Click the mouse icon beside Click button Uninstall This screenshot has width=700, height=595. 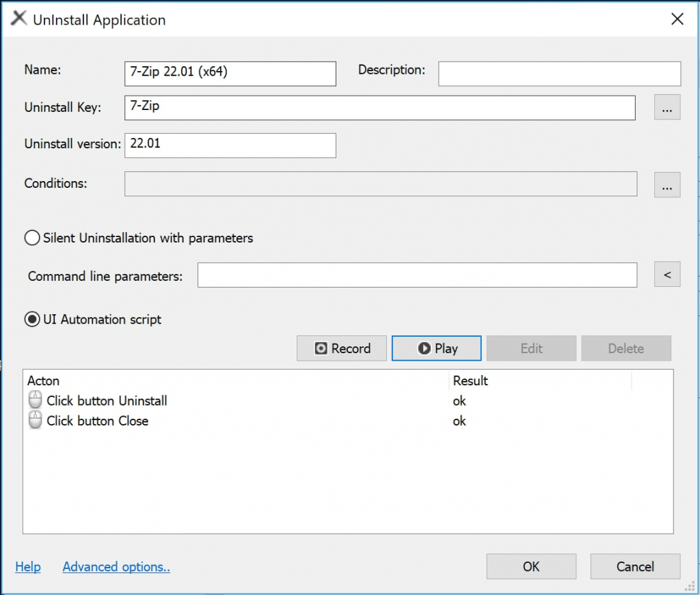pyautogui.click(x=35, y=400)
